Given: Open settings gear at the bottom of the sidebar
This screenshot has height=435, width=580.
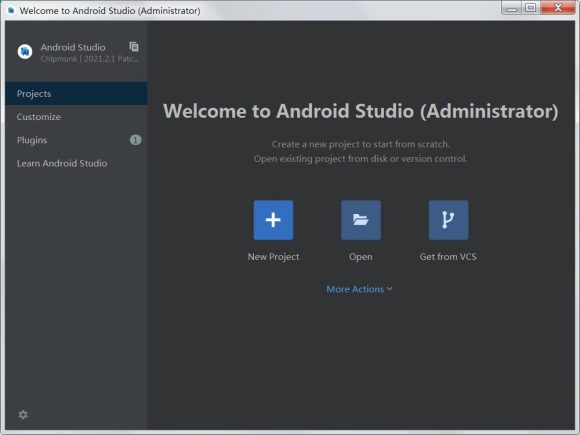Looking at the screenshot, I should (x=23, y=415).
